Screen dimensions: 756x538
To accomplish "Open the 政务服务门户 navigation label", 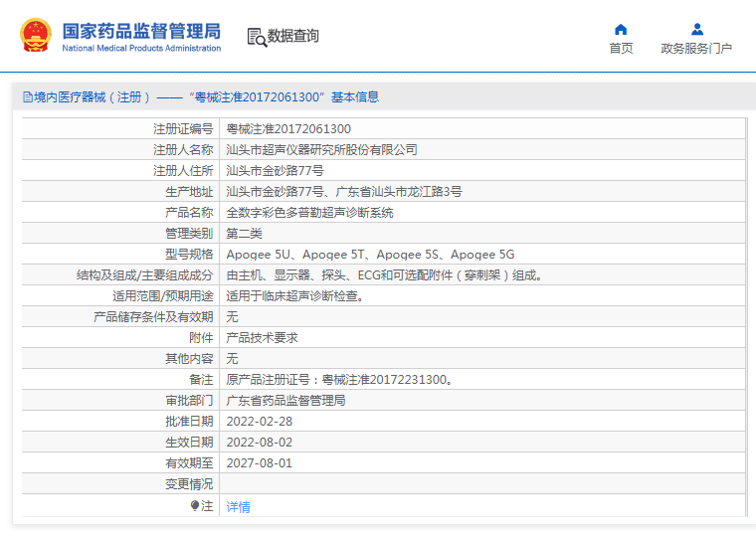I will click(696, 49).
